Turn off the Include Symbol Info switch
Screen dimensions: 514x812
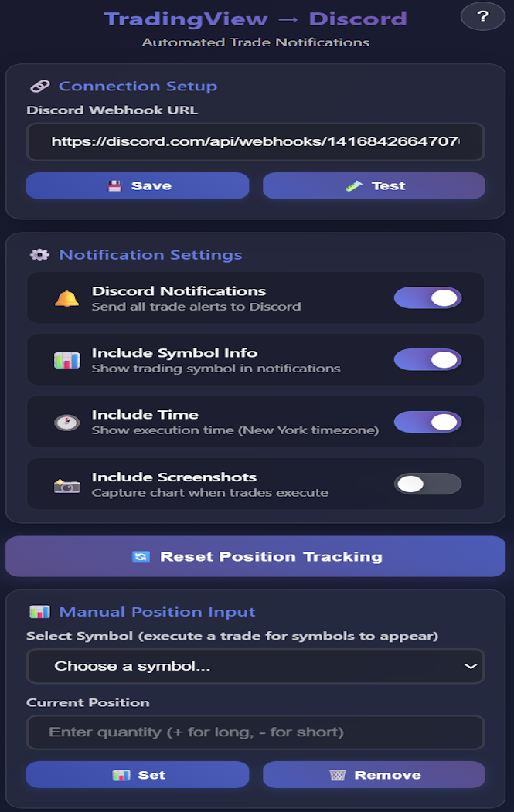click(427, 360)
